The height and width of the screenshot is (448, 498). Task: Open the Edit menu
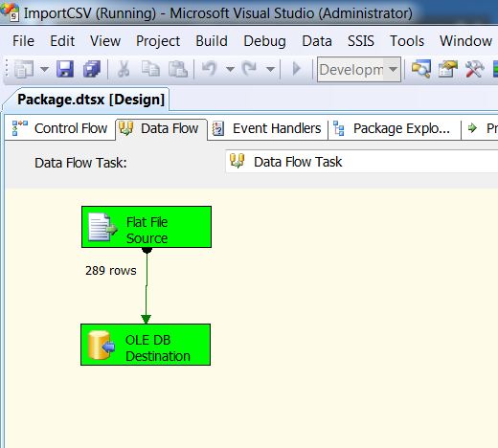(x=62, y=41)
